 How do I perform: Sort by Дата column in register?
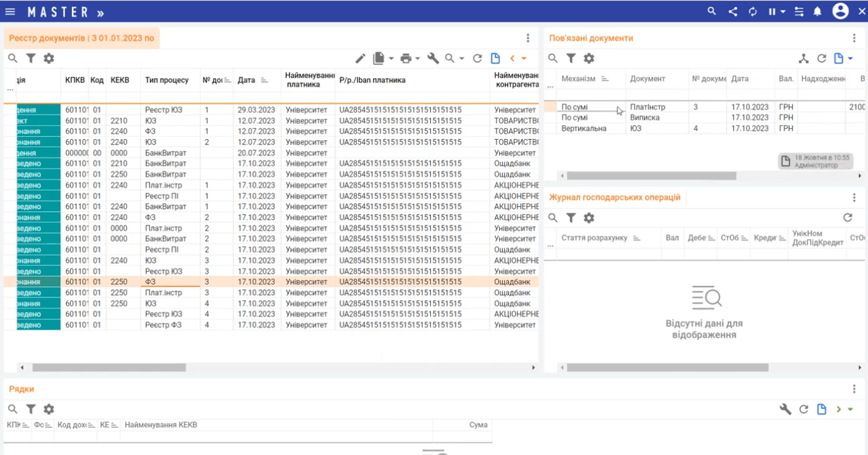pos(257,80)
